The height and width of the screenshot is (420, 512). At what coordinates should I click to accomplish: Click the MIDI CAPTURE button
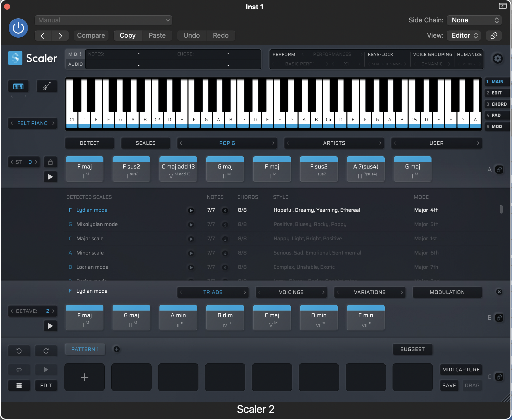(461, 370)
